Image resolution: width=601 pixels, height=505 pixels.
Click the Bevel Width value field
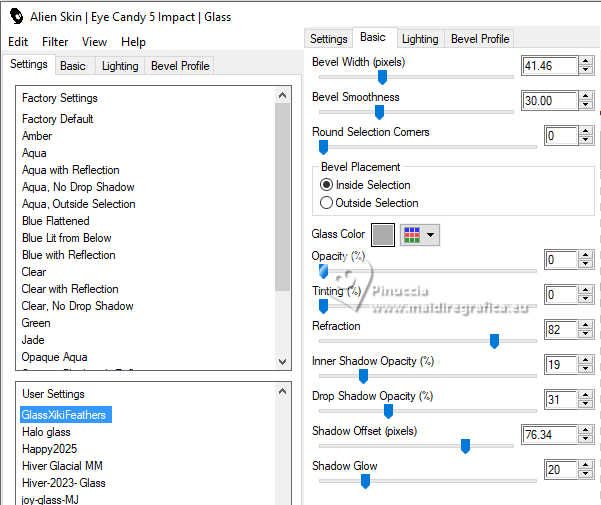pos(550,66)
